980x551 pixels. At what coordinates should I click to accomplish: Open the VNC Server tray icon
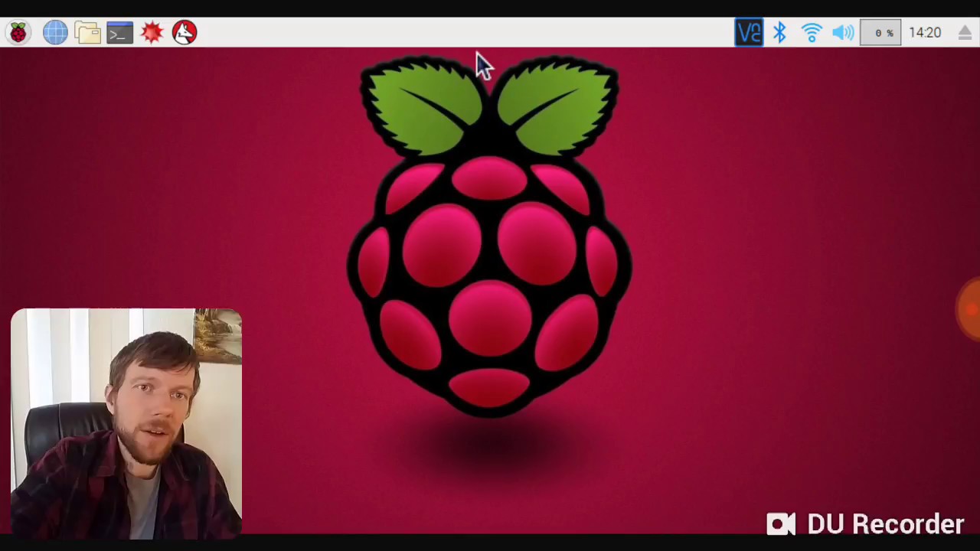click(x=749, y=32)
